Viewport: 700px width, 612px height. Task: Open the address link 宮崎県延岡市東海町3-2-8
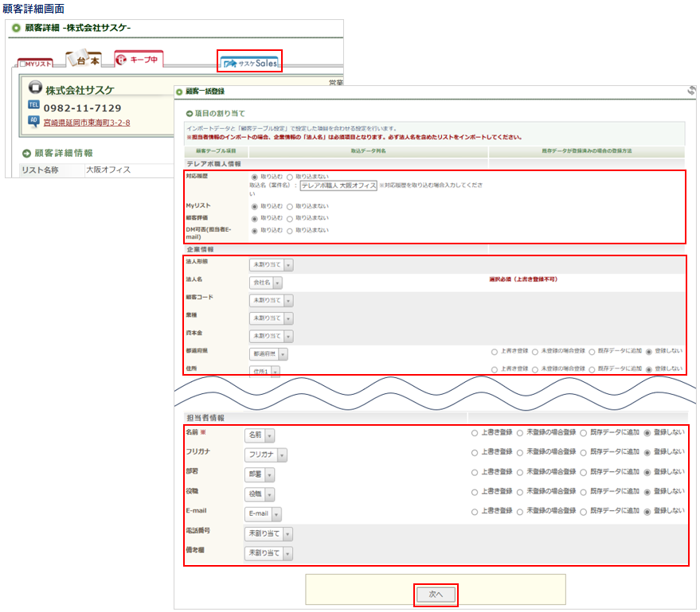tap(87, 123)
